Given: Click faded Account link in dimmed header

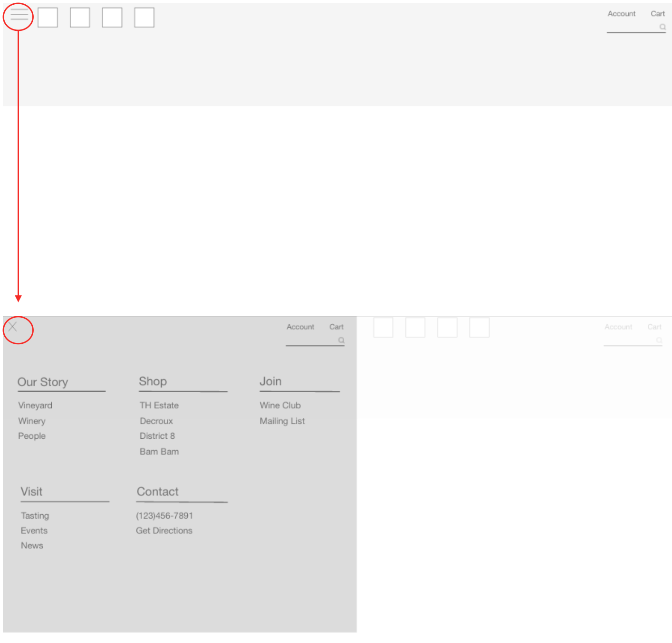Looking at the screenshot, I should click(618, 327).
